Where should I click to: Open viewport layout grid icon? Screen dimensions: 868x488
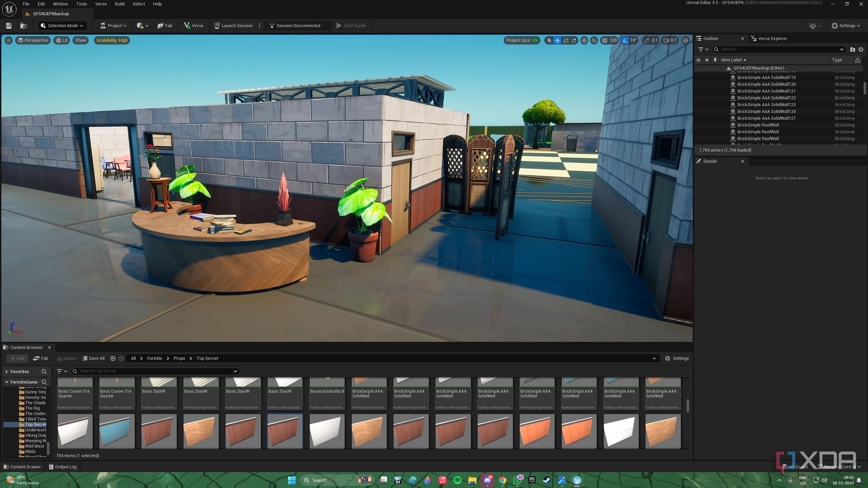(x=685, y=40)
